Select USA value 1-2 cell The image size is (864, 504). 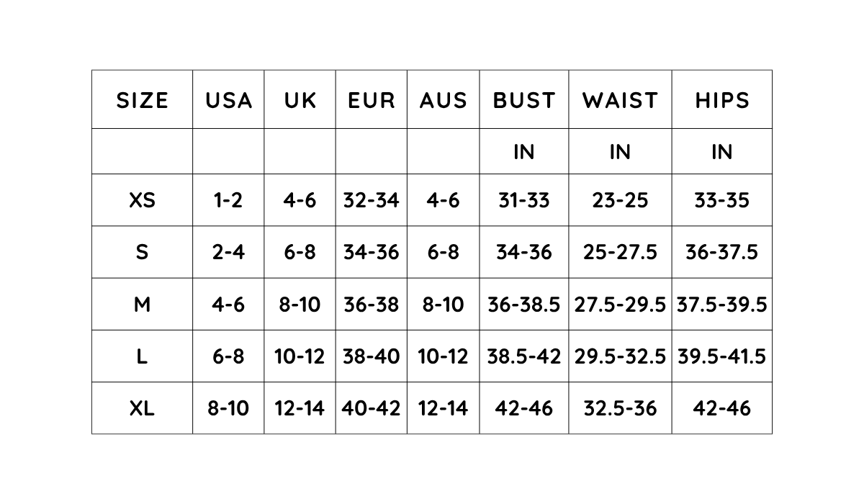tap(228, 200)
